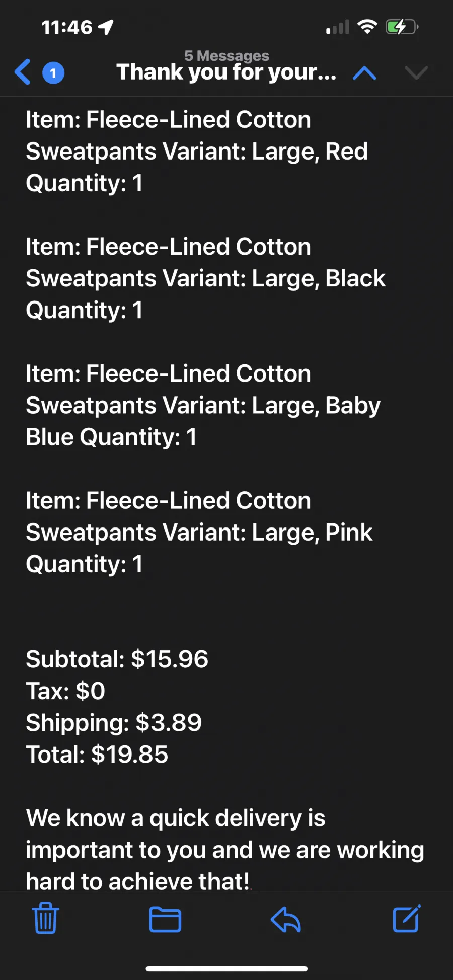Go to next message with down chevron
The height and width of the screenshot is (980, 453).
coord(416,73)
